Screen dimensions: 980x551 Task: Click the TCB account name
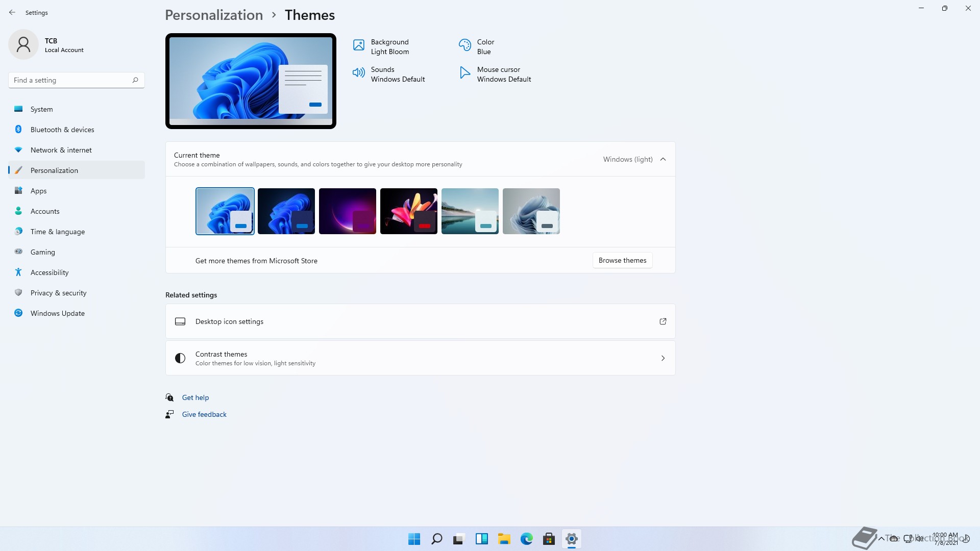(51, 41)
